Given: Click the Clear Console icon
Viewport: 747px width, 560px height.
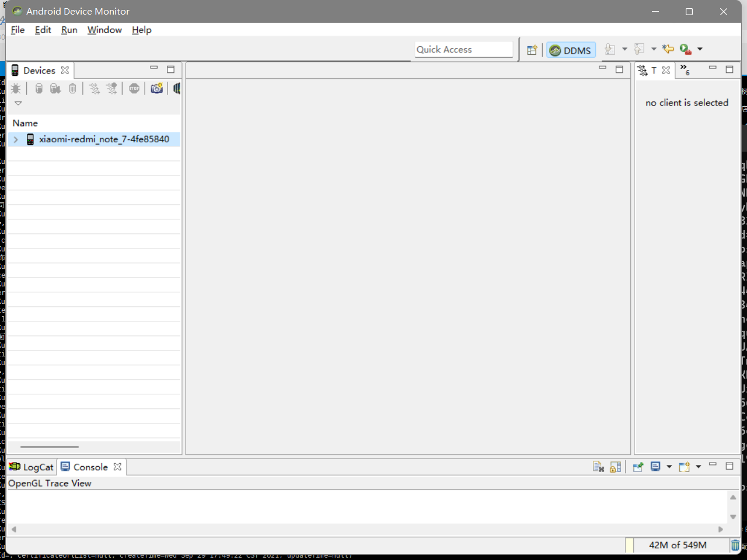Looking at the screenshot, I should (598, 467).
